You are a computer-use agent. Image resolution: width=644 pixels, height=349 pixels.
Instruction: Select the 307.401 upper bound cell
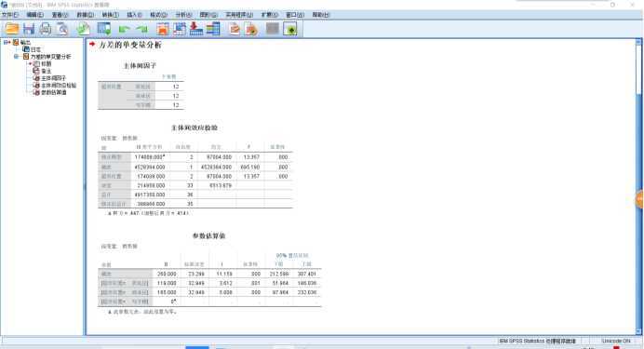306,274
